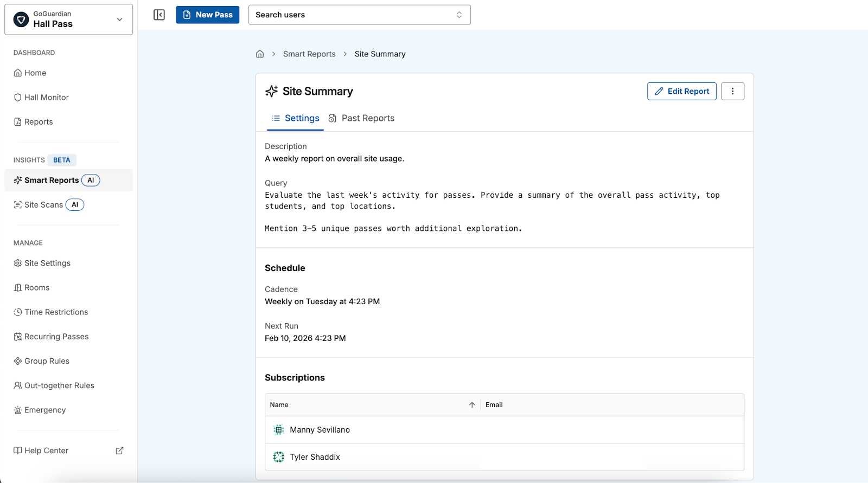The width and height of the screenshot is (868, 483).
Task: Select Tyler Shaddix subscription row
Action: pos(505,457)
